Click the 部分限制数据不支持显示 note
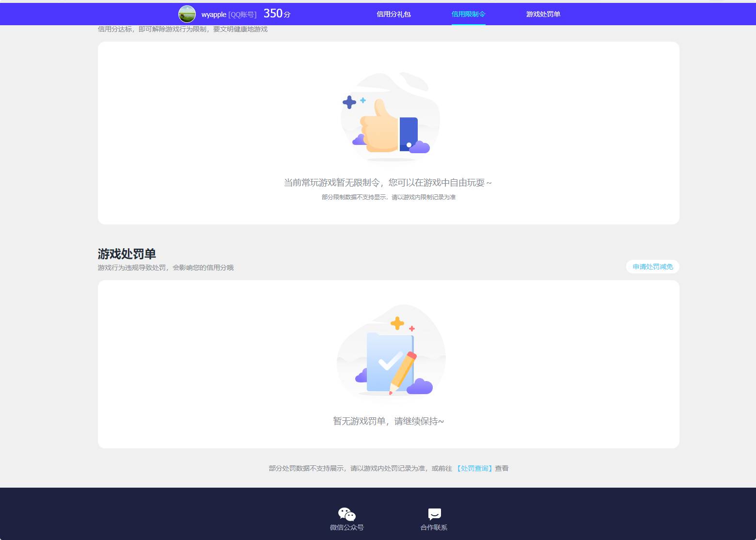 [x=389, y=197]
